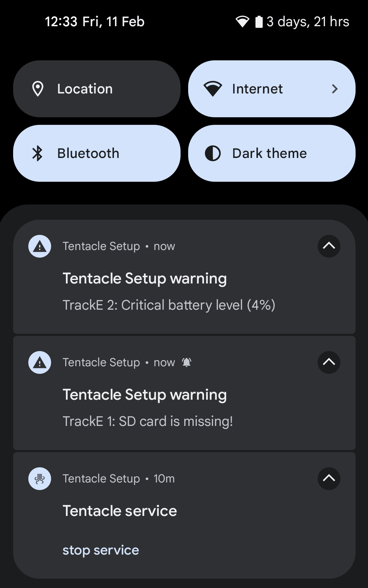Open the 'TrackE 2: Critical battery level' message
The height and width of the screenshot is (588, 368).
[x=169, y=305]
